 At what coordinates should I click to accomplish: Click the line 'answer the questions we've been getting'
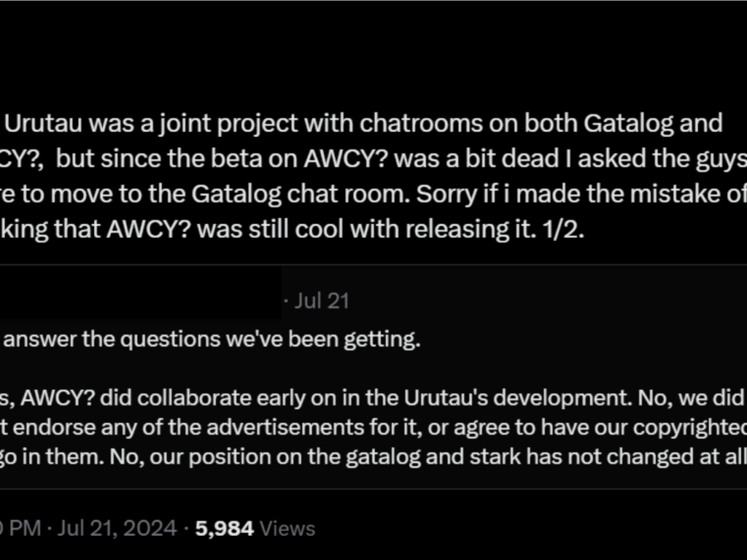click(x=212, y=339)
